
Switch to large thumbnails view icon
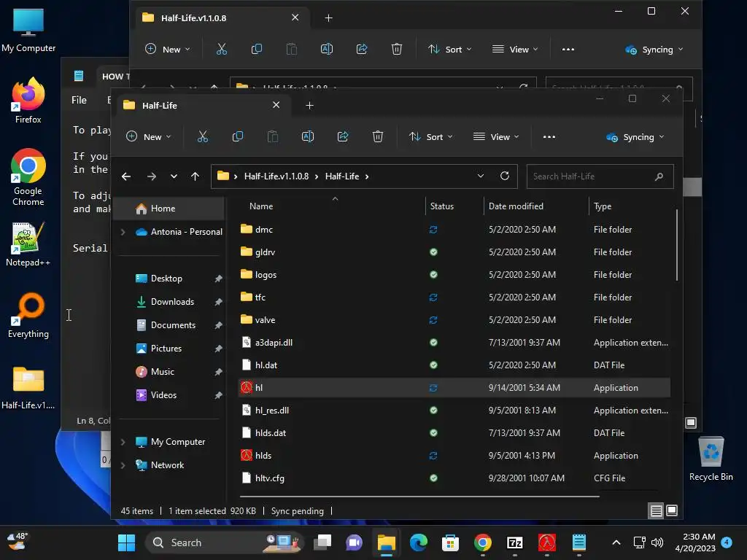672,511
